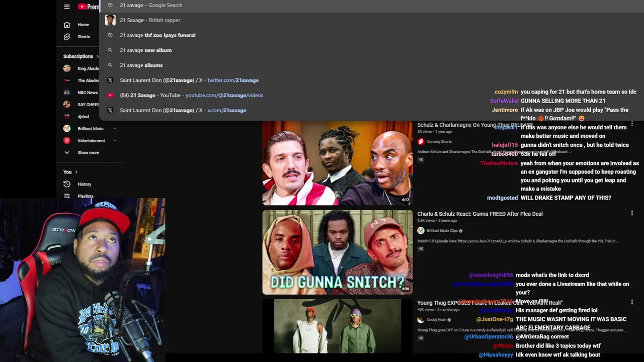Click chat username @JustOne-t7g

click(x=495, y=319)
